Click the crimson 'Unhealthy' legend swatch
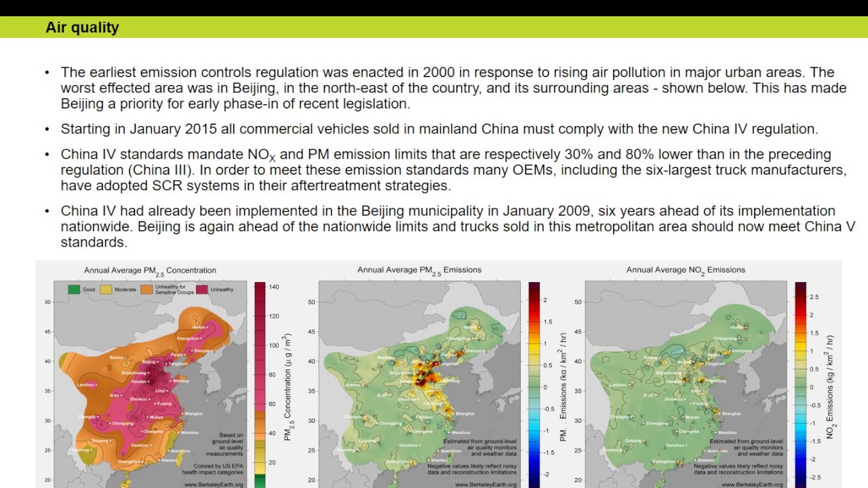 click(x=201, y=289)
